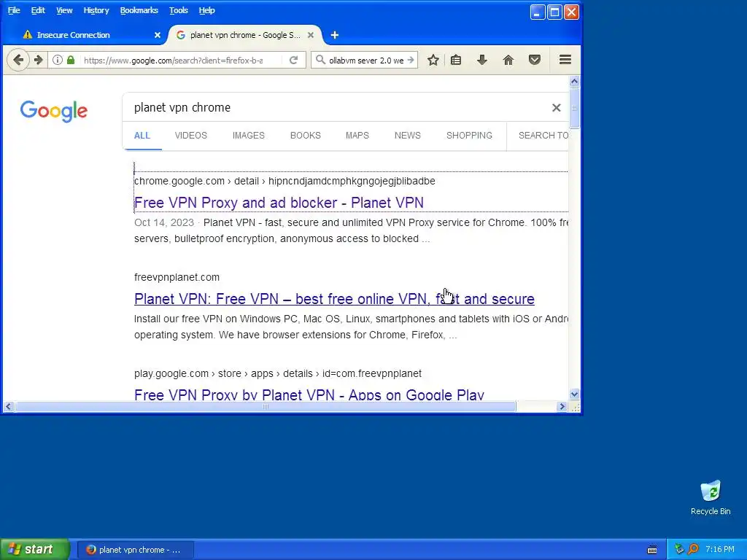Image resolution: width=747 pixels, height=560 pixels.
Task: Close the Insecure Connection tab
Action: click(158, 35)
